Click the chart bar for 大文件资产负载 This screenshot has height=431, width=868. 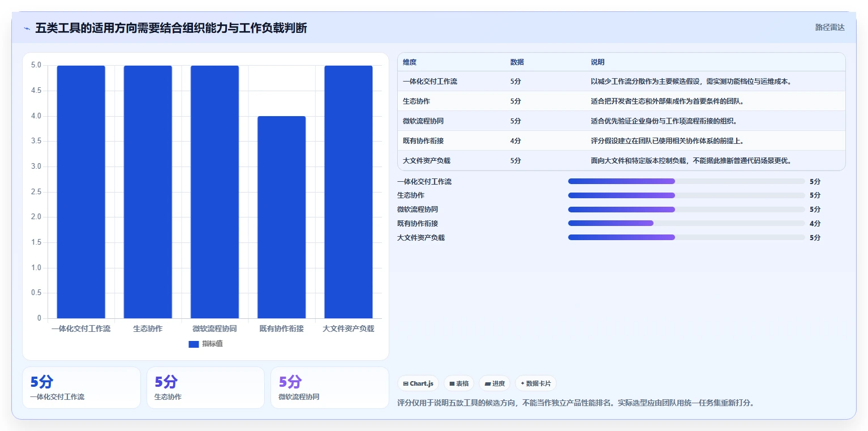click(349, 192)
